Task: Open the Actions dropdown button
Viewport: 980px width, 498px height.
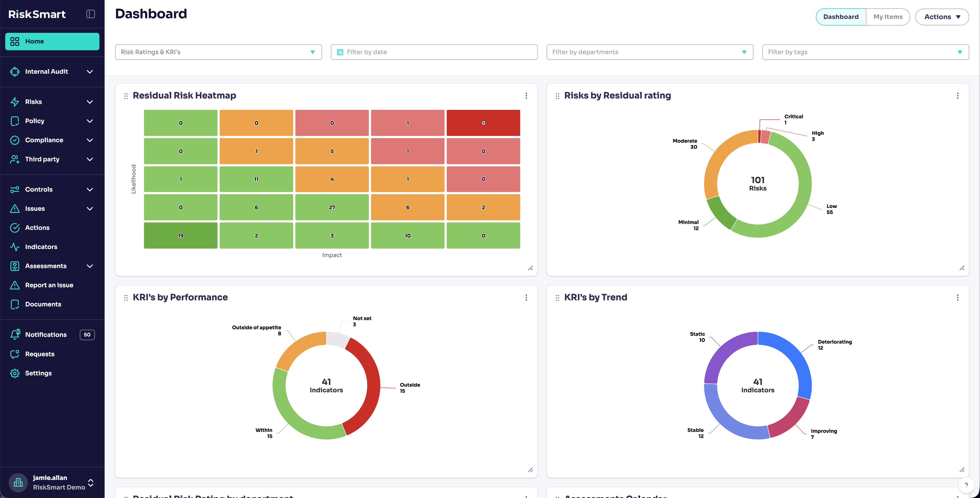Action: coord(942,17)
